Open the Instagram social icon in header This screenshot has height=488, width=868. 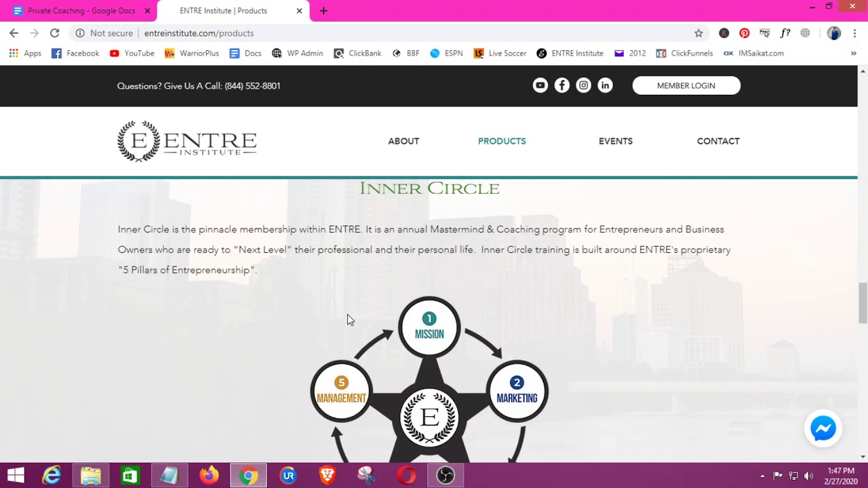point(583,85)
